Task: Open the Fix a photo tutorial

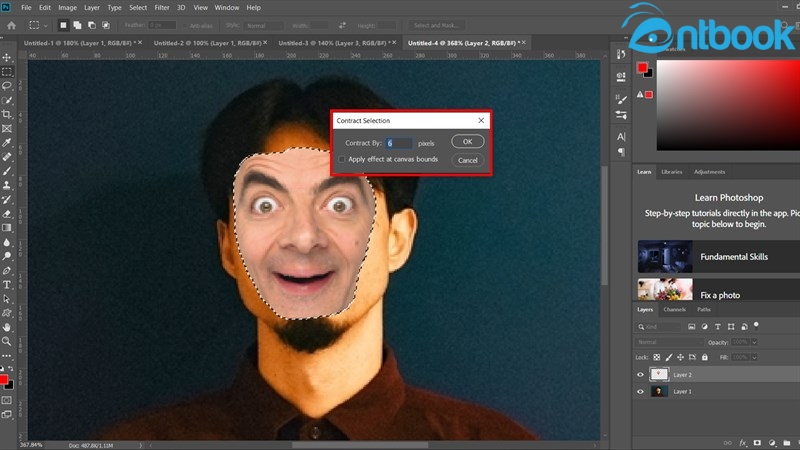Action: pyautogui.click(x=719, y=289)
